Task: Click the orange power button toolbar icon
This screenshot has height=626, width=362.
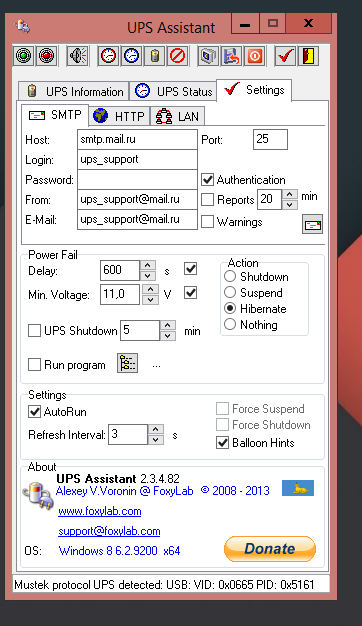Action: coord(255,55)
